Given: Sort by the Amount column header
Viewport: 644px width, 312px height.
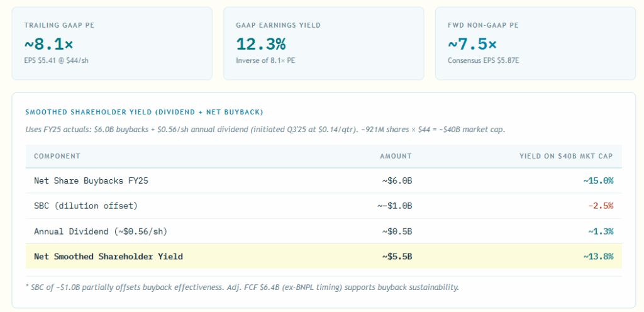Looking at the screenshot, I should pos(396,156).
